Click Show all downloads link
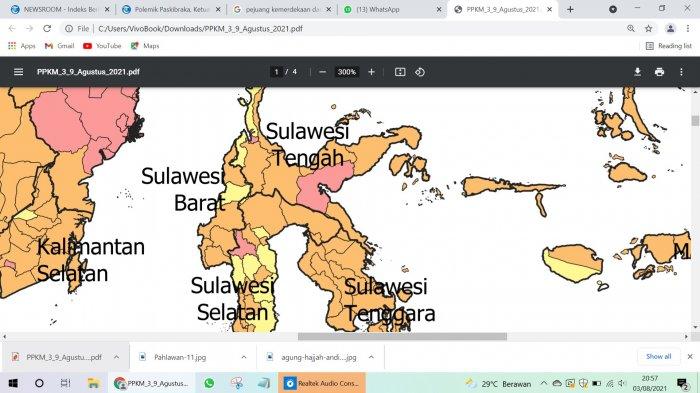The height and width of the screenshot is (393, 700). 658,356
